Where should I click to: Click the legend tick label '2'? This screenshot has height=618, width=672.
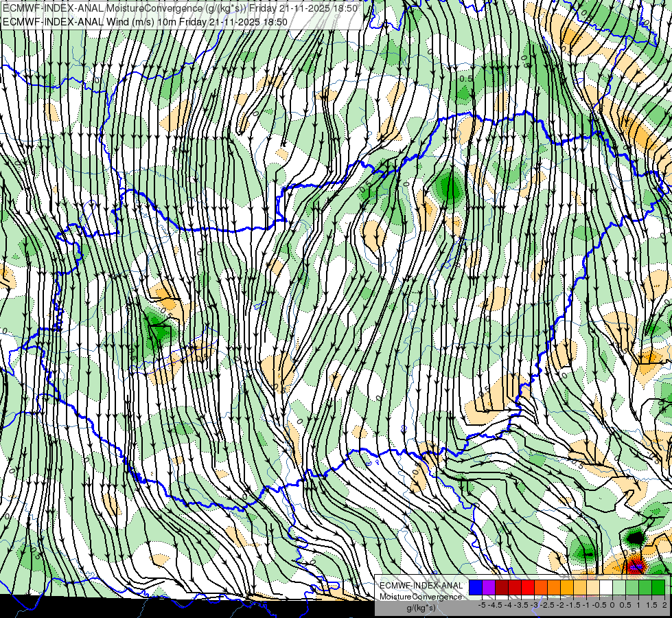664,605
